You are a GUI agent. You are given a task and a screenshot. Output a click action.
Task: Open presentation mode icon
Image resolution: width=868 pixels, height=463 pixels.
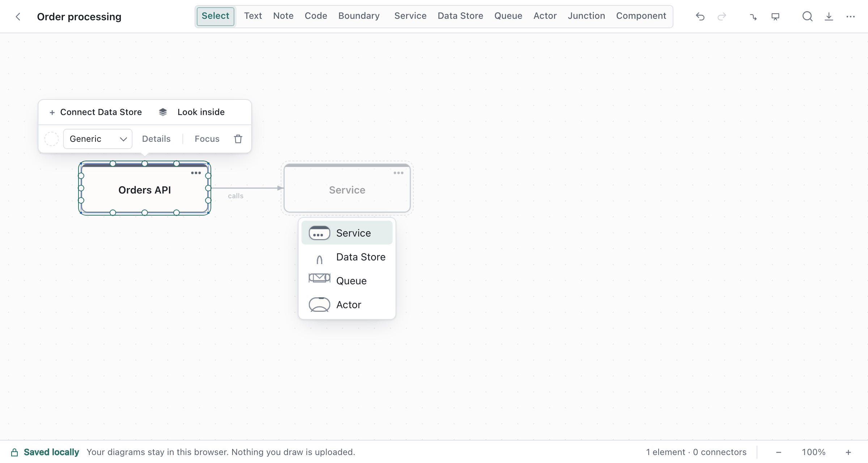click(x=775, y=17)
